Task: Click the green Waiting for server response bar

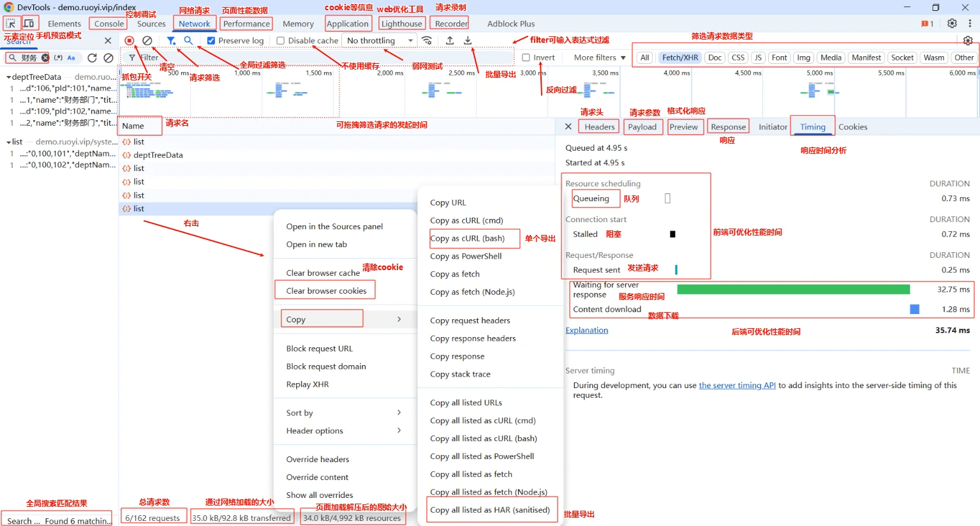Action: point(793,290)
